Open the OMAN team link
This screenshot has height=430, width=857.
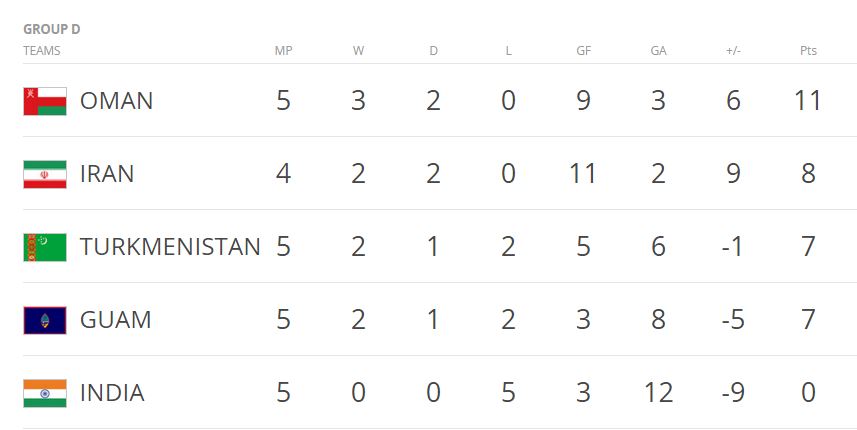coord(116,101)
